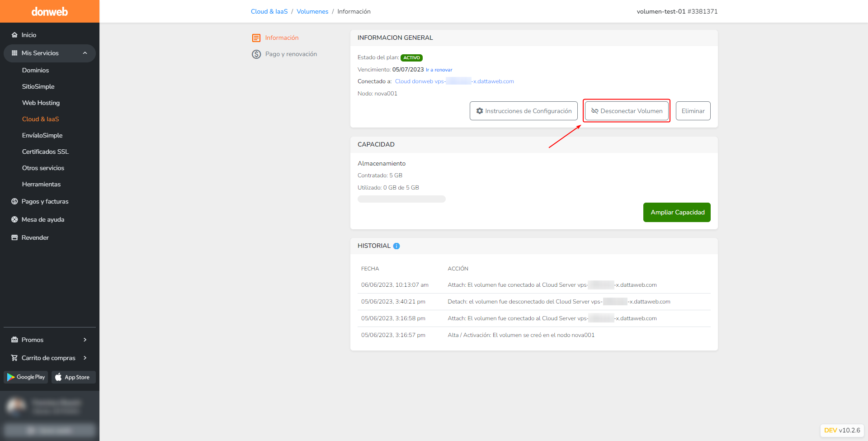
Task: Click the Volumenes breadcrumb link
Action: tap(312, 11)
